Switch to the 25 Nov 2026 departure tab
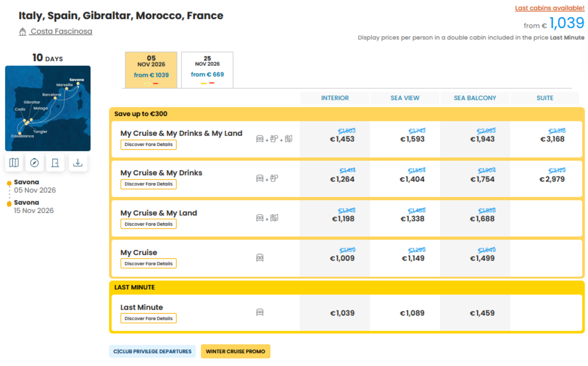The image size is (588, 366). 207,70
